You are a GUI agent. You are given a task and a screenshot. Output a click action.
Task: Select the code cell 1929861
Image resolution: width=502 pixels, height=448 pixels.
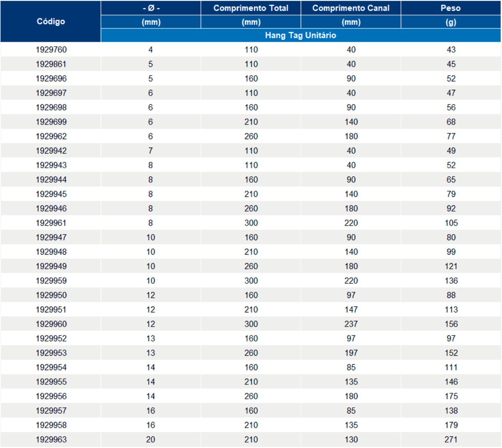(51, 64)
